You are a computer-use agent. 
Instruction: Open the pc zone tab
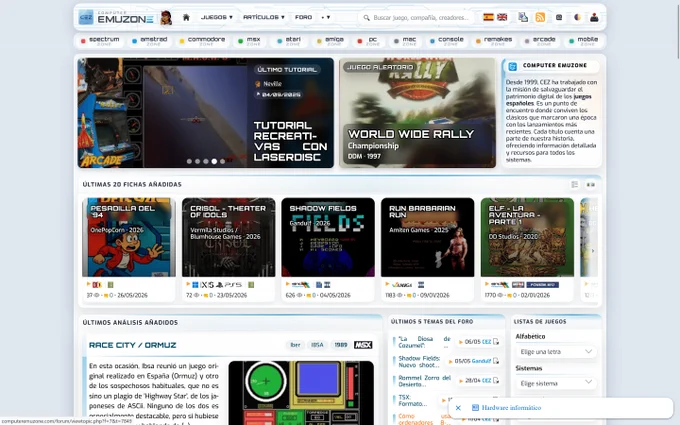[x=369, y=41]
